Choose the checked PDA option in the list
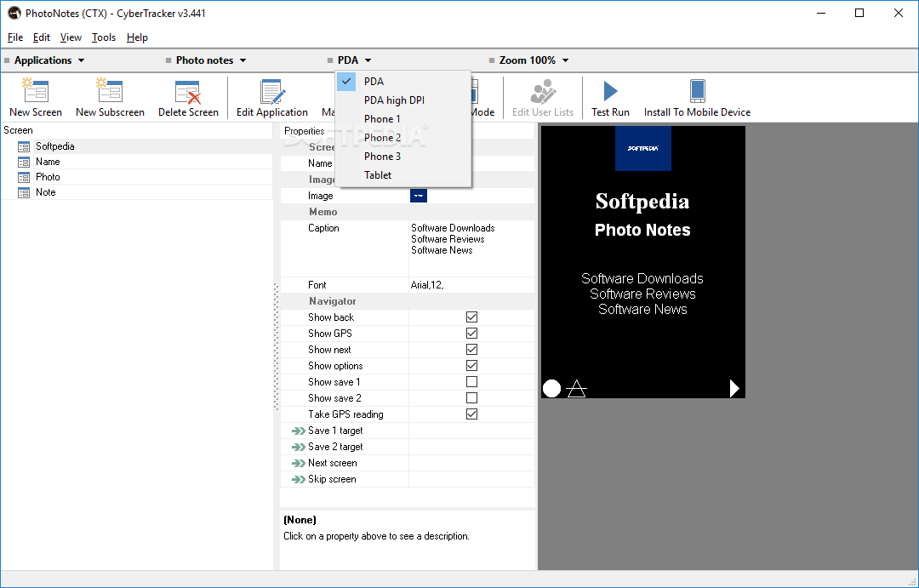 [x=403, y=82]
